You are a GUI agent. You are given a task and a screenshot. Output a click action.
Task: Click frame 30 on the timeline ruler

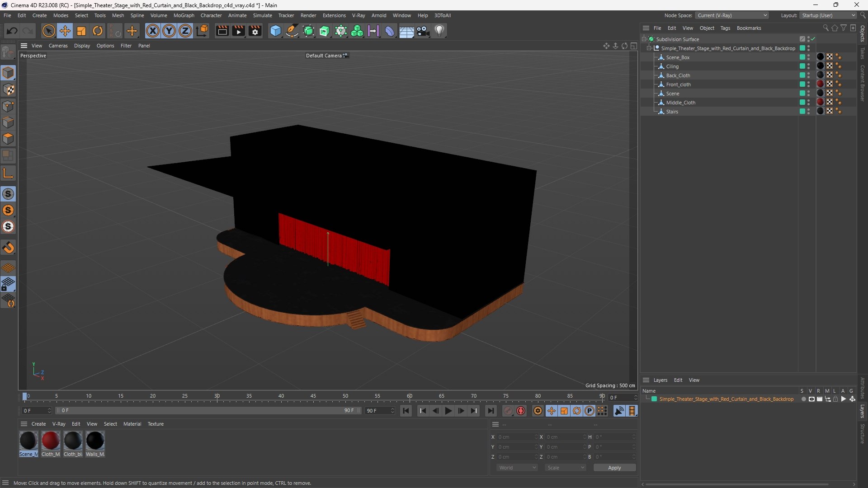click(217, 396)
